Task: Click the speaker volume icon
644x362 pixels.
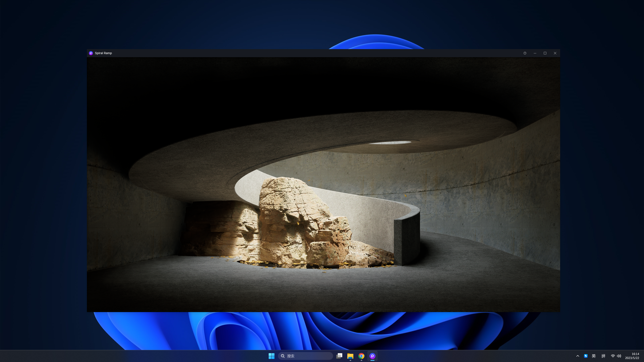Action: (619, 356)
